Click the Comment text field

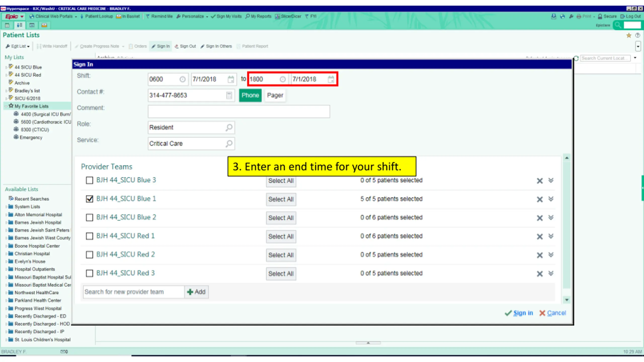point(239,112)
